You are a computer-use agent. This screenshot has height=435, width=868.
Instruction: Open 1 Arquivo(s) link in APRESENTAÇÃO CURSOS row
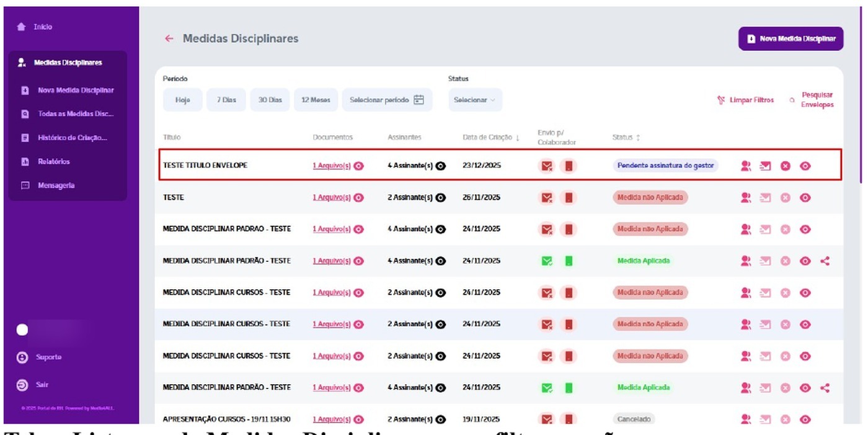[332, 419]
